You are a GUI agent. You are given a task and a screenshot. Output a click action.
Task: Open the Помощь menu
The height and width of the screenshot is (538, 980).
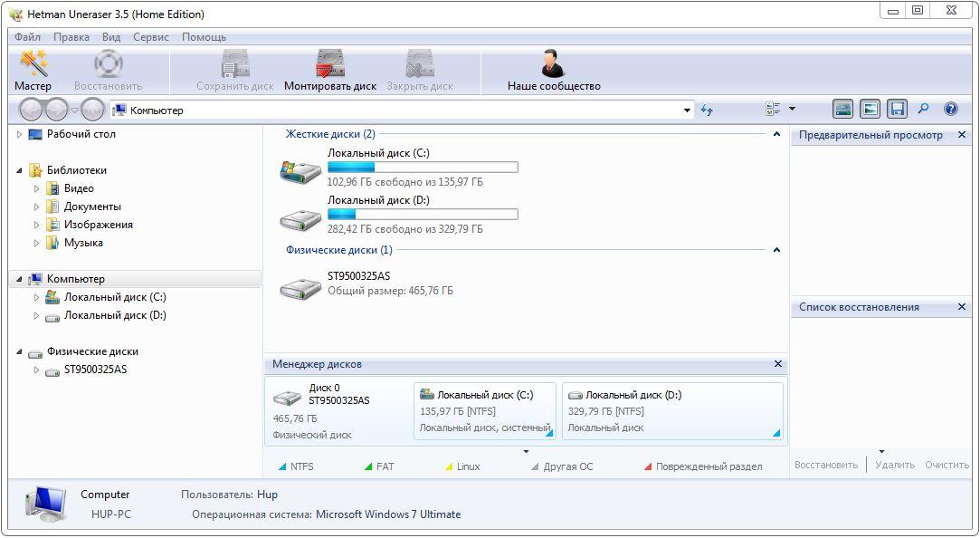click(x=204, y=37)
